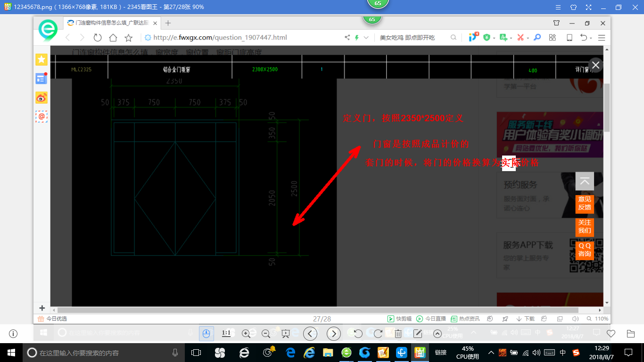
Task: Open 热点资讯 in browser status bar
Action: (465, 319)
